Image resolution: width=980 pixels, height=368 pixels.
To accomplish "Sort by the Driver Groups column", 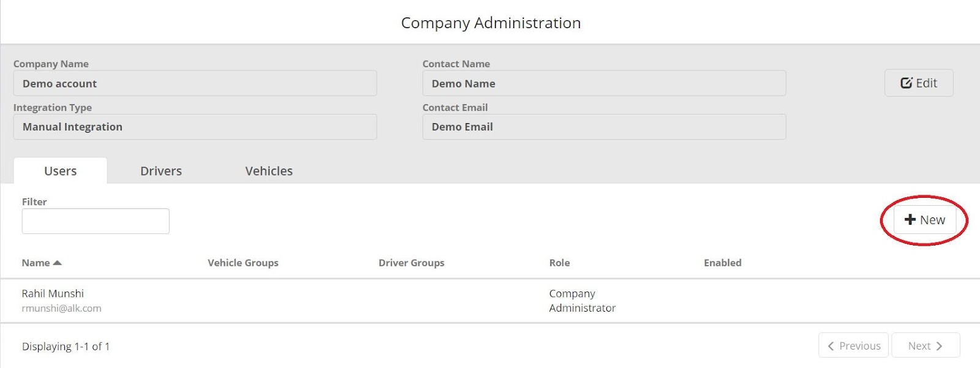I will (x=411, y=263).
